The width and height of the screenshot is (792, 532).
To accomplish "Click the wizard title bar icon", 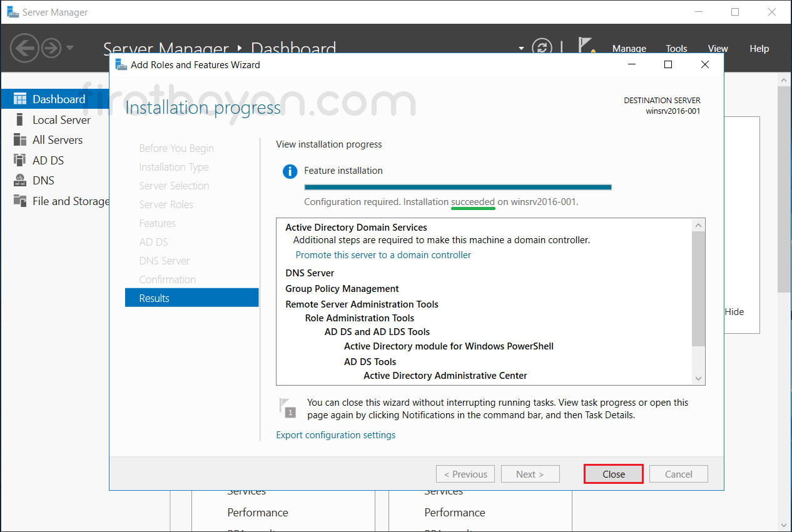I will (x=121, y=64).
